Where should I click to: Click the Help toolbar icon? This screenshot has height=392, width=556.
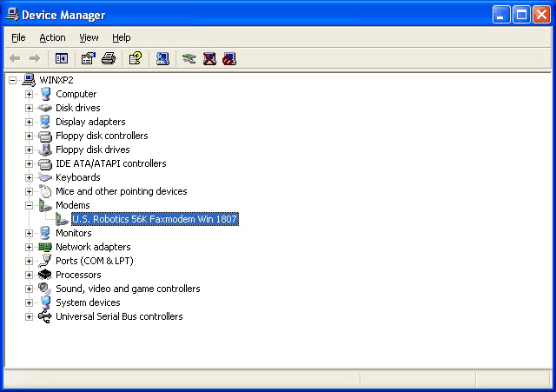click(135, 58)
